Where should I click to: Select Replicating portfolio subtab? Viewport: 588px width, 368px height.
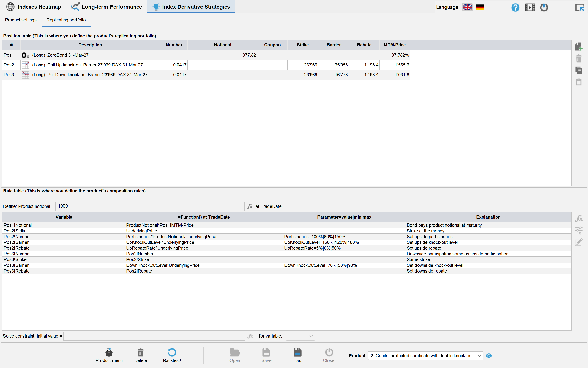tap(66, 20)
